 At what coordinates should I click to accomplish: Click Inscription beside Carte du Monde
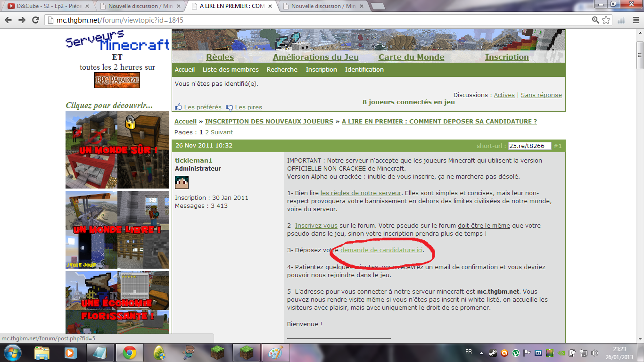coord(507,57)
